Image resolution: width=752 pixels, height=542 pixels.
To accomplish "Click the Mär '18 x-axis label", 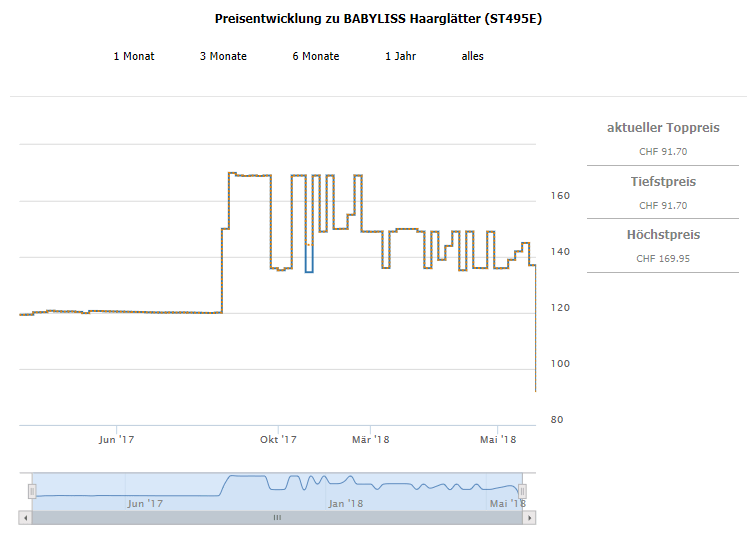I will [370, 440].
